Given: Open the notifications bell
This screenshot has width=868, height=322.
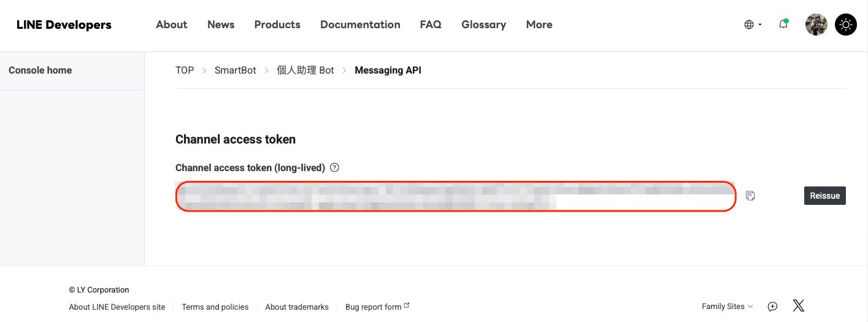Looking at the screenshot, I should pyautogui.click(x=783, y=25).
